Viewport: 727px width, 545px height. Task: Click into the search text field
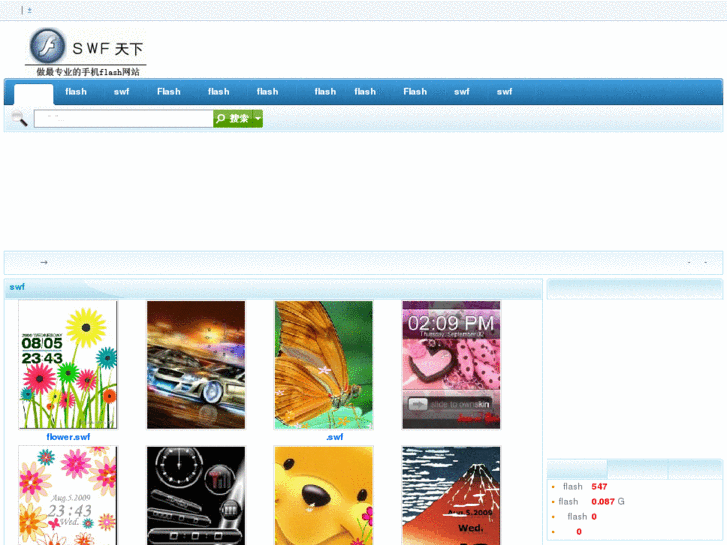123,119
